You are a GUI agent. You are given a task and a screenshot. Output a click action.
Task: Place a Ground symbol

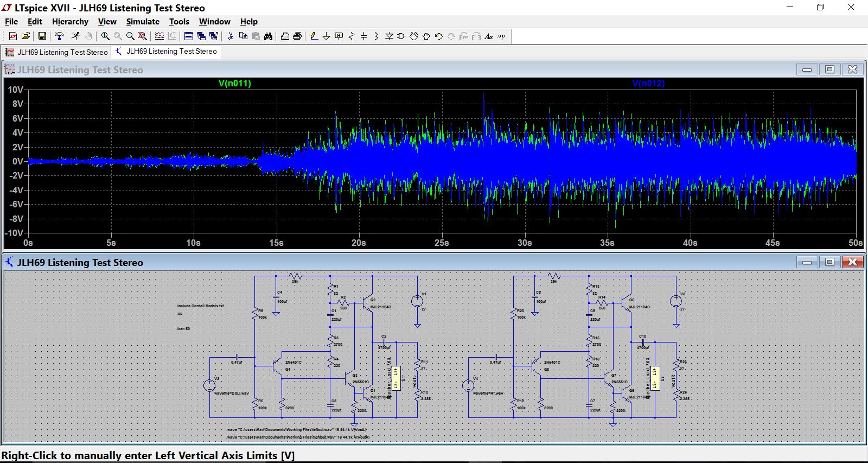(326, 36)
